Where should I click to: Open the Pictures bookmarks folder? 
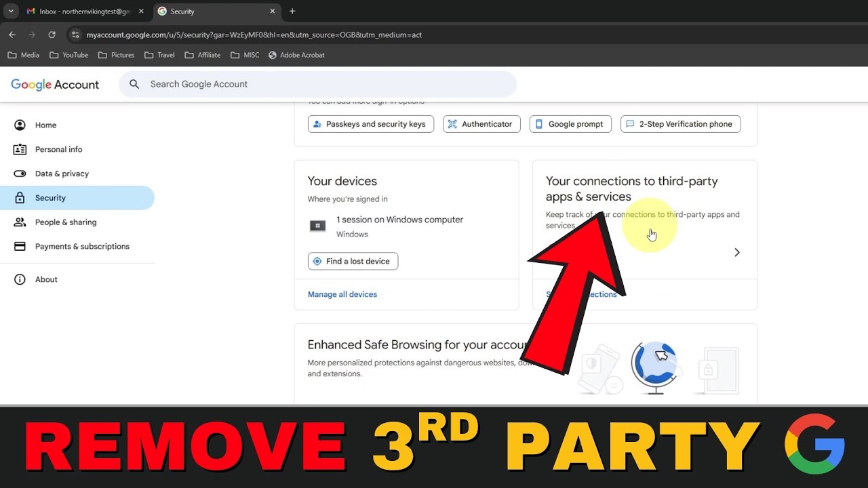[116, 55]
